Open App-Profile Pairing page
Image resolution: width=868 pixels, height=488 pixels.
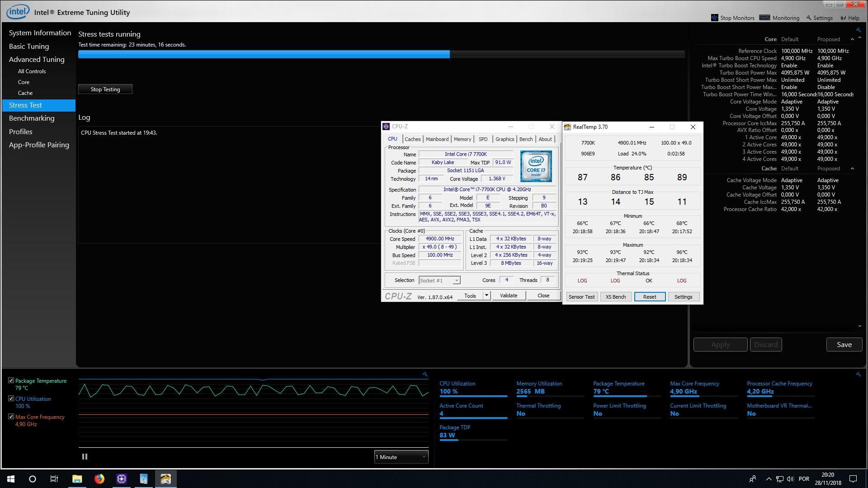pos(39,145)
